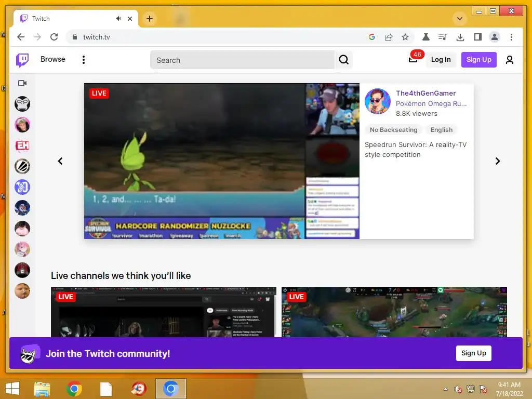Open a new browser tab
The width and height of the screenshot is (532, 399).
point(149,19)
